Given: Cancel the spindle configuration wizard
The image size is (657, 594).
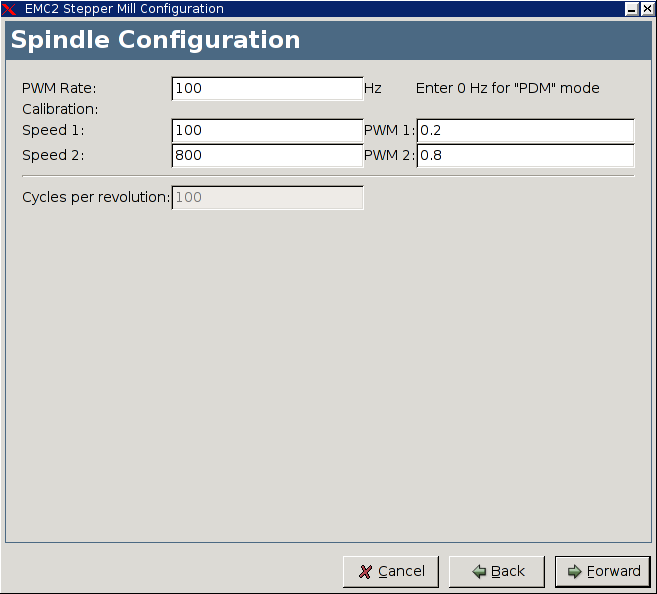Looking at the screenshot, I should pyautogui.click(x=391, y=572).
